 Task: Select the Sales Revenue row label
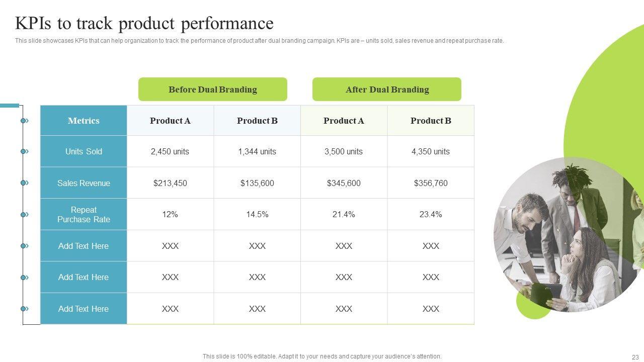84,183
